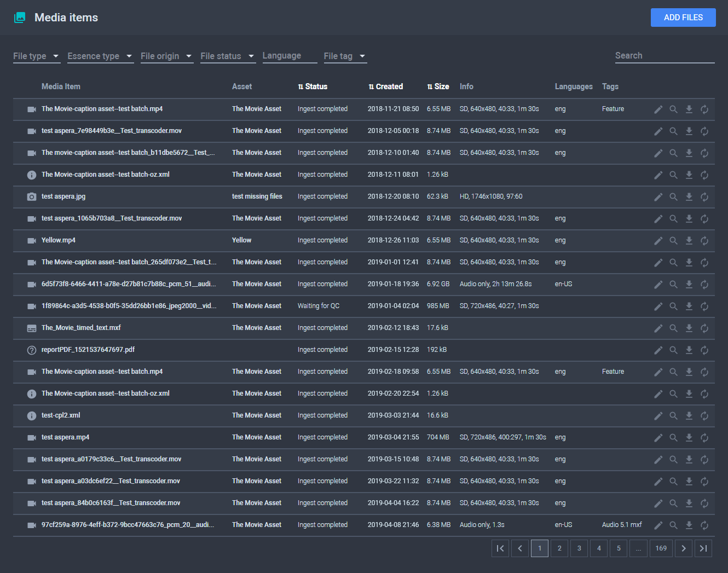The image size is (728, 573).
Task: Open the File status filter dropdown
Action: click(228, 56)
